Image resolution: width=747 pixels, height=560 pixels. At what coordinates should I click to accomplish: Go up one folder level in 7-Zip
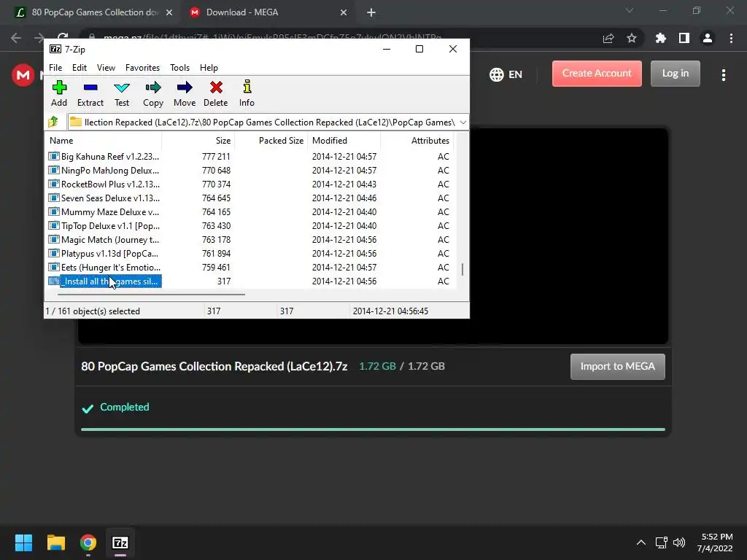point(53,122)
